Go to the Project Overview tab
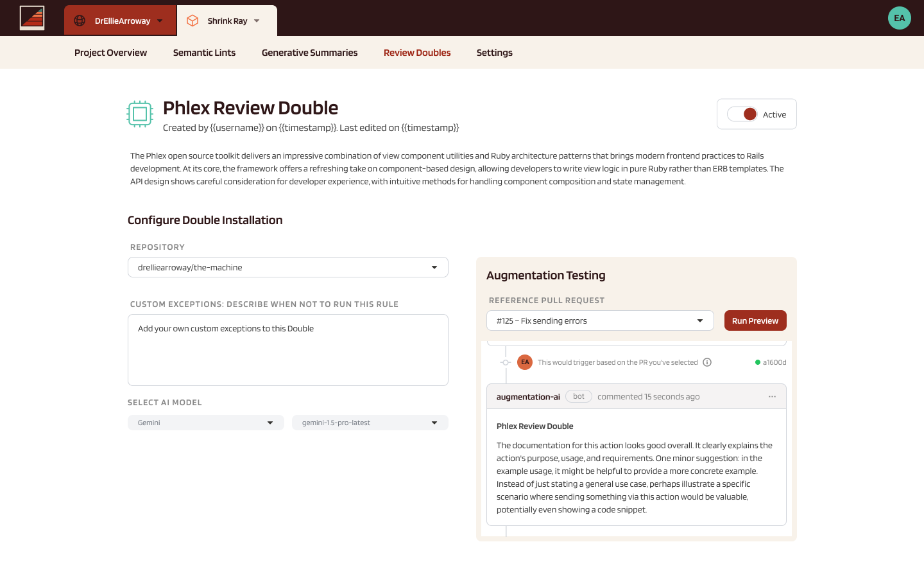 [110, 53]
